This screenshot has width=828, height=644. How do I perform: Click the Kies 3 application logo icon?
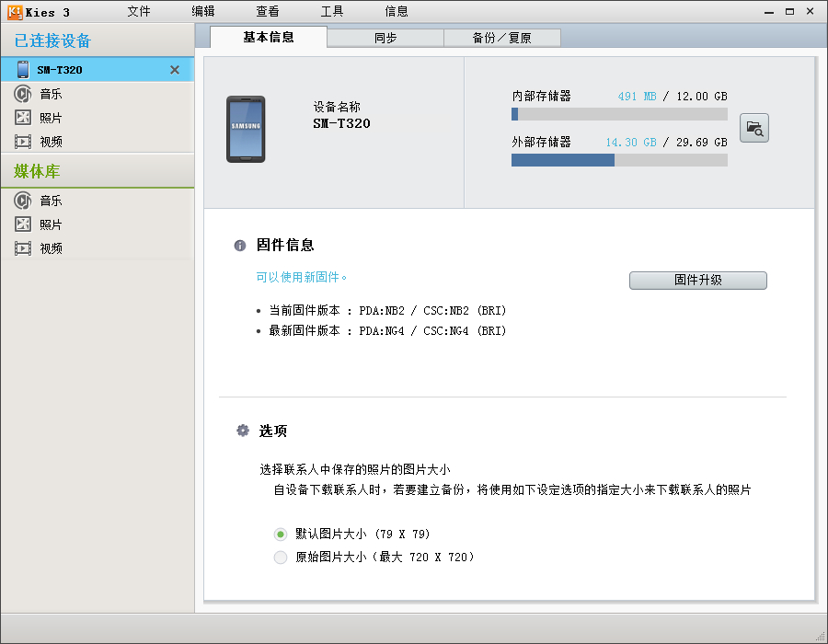[x=15, y=12]
